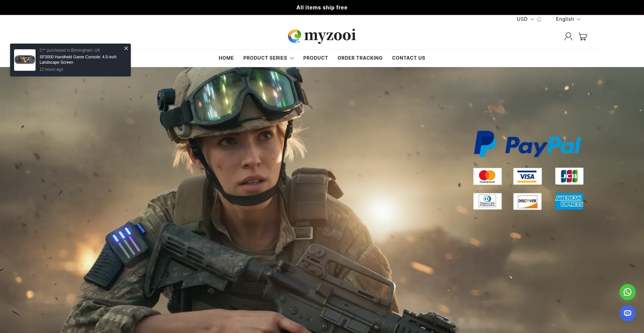
Task: Expand the PRODUCT SERIES menu
Action: click(x=268, y=58)
